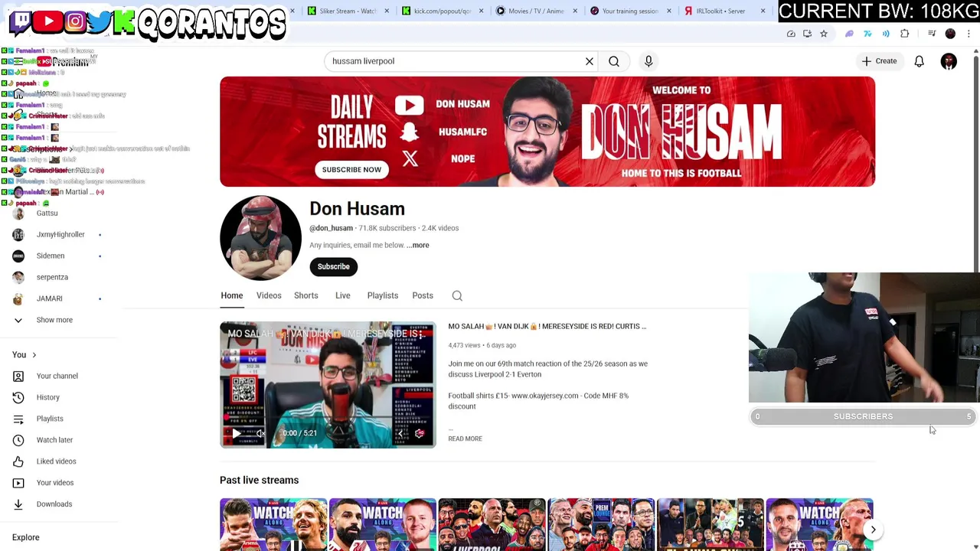The width and height of the screenshot is (980, 551).
Task: Click the SUBSCRIBE NOW banner button
Action: [351, 170]
